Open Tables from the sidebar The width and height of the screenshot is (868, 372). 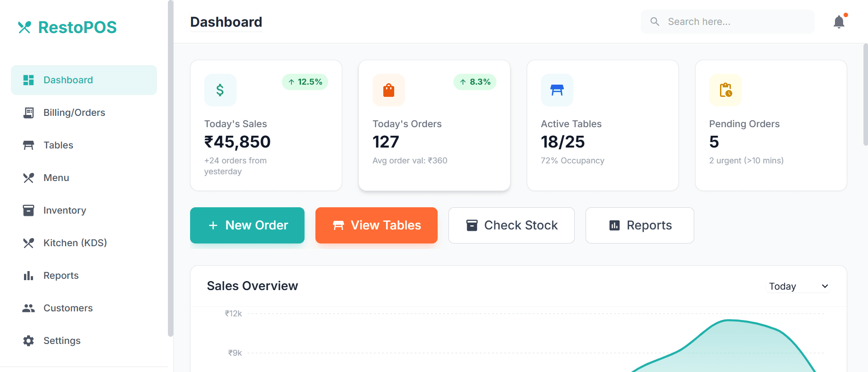(x=84, y=145)
